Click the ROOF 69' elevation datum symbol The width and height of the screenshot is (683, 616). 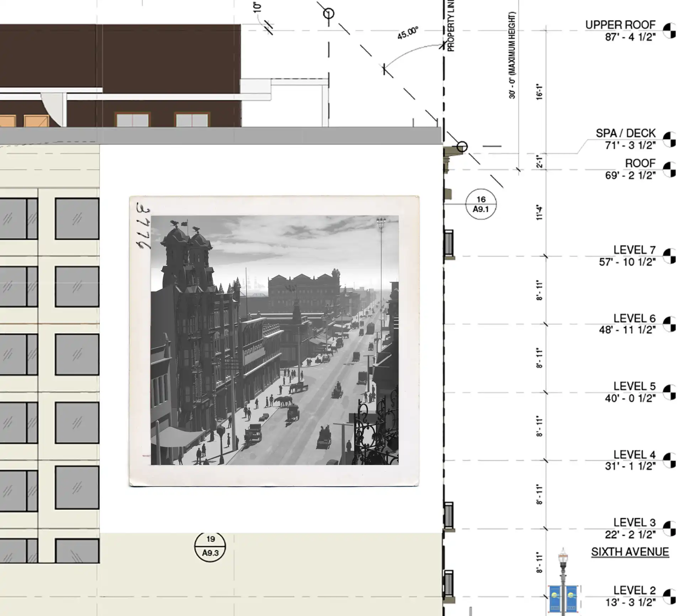[669, 169]
